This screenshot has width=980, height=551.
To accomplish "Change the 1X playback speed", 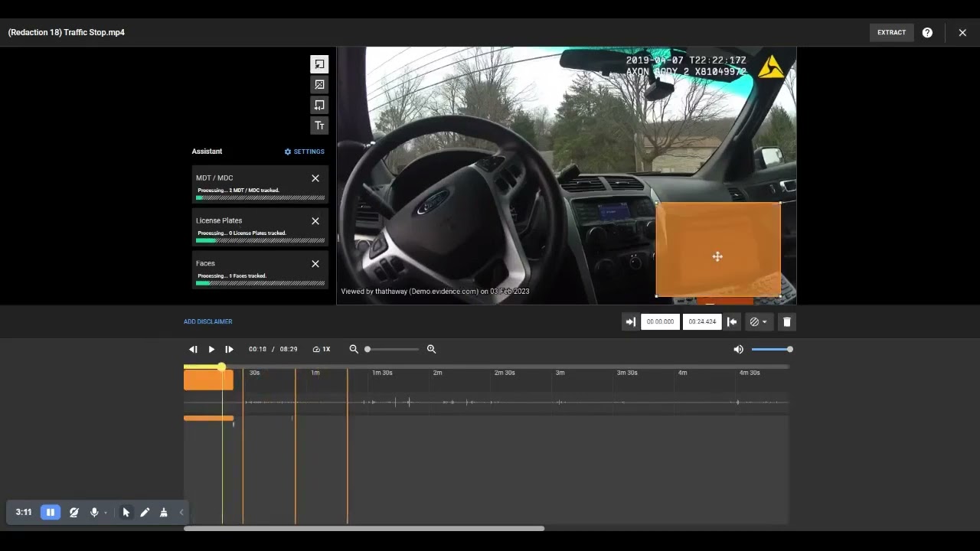I will click(x=322, y=349).
